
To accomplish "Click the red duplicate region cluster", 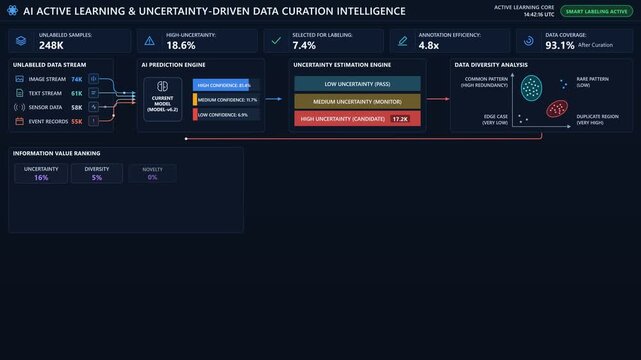I will [x=557, y=109].
